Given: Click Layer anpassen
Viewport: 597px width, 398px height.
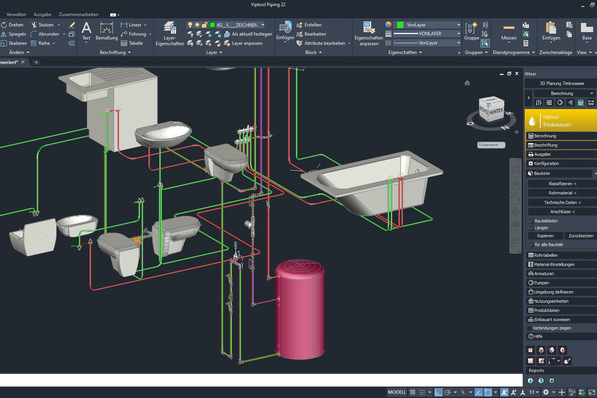Looking at the screenshot, I should pos(243,43).
